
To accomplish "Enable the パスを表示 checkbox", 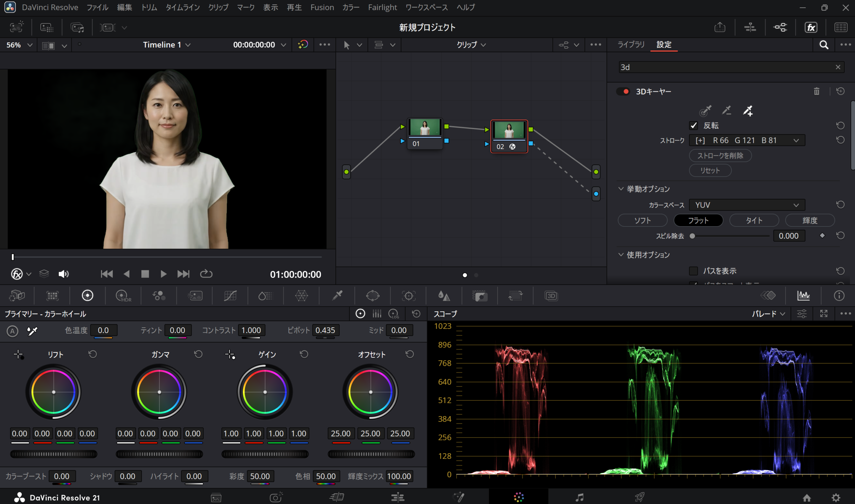I will (693, 271).
